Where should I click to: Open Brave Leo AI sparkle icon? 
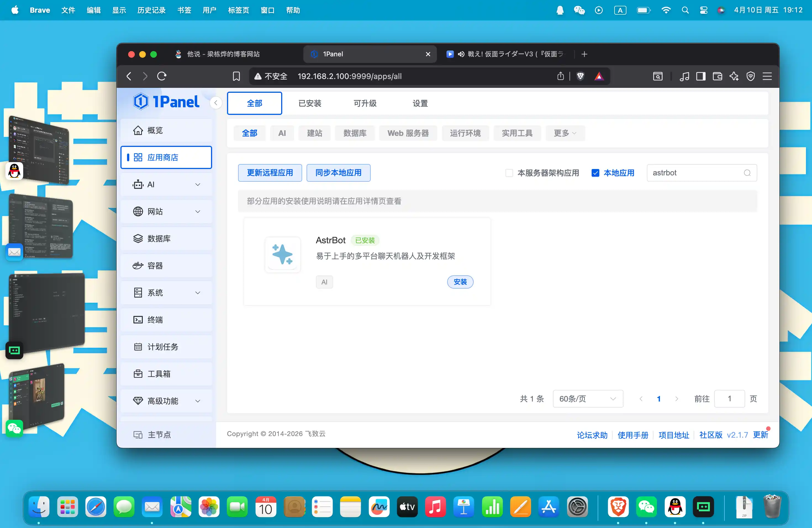734,76
